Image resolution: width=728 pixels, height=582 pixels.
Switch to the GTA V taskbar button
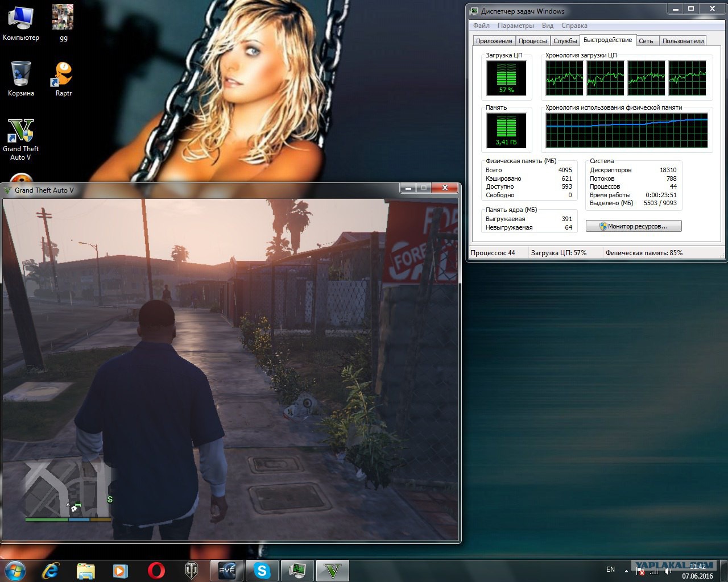333,571
